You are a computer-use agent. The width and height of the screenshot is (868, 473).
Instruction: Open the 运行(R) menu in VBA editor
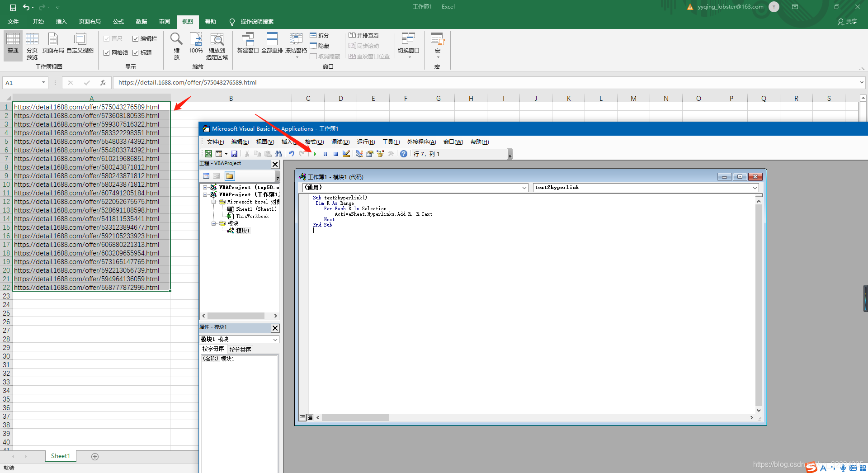pos(366,142)
